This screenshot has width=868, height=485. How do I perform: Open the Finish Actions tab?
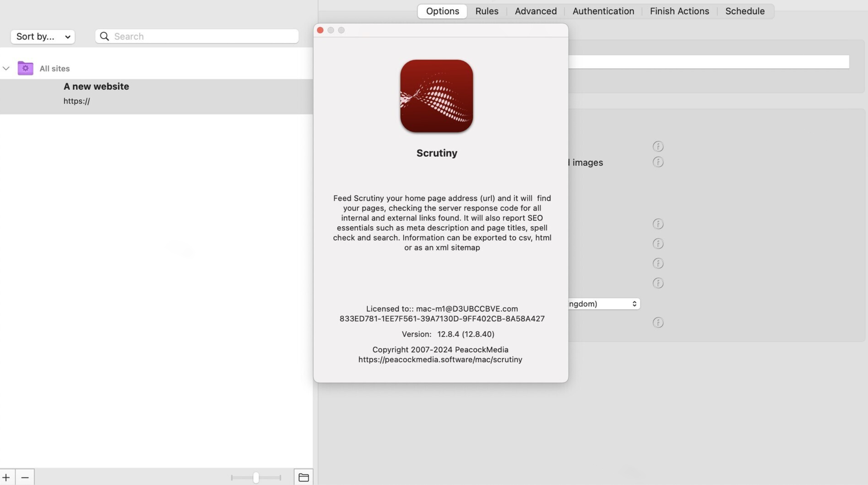679,11
